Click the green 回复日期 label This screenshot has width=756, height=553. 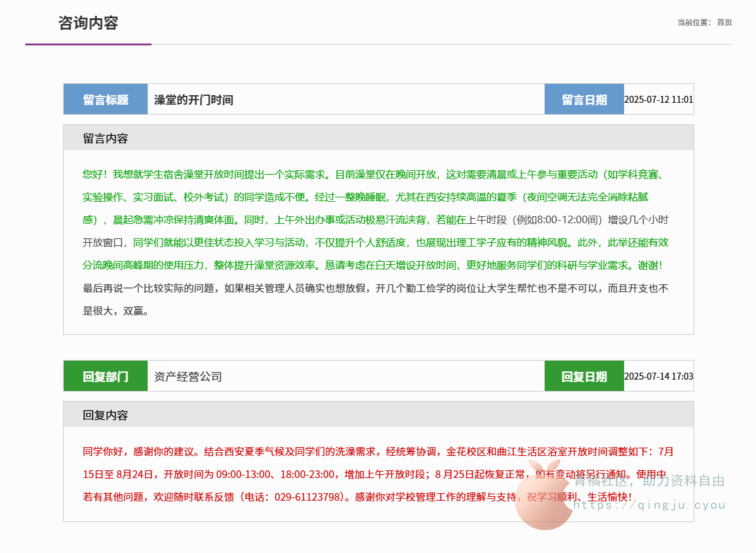click(584, 376)
